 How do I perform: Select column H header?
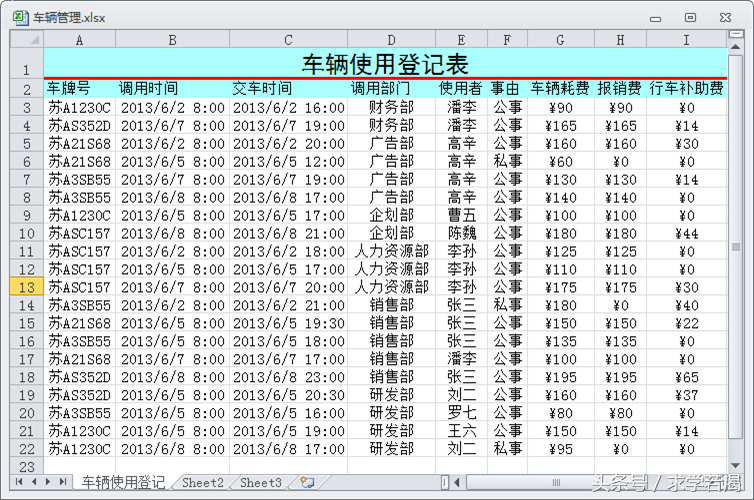(x=620, y=40)
